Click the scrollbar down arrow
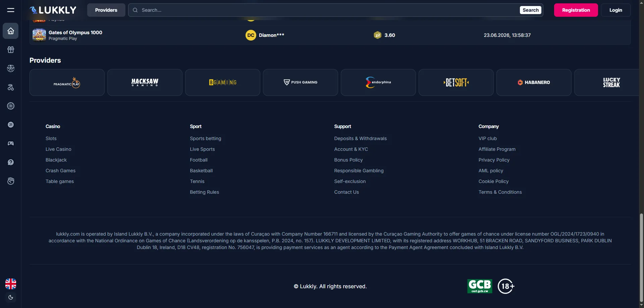 pyautogui.click(x=642, y=305)
